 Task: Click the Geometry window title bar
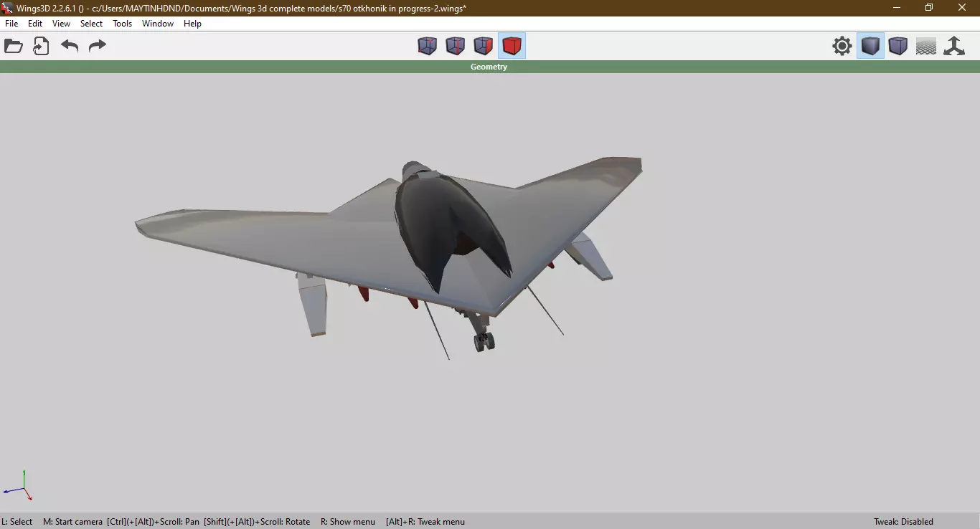coord(490,67)
